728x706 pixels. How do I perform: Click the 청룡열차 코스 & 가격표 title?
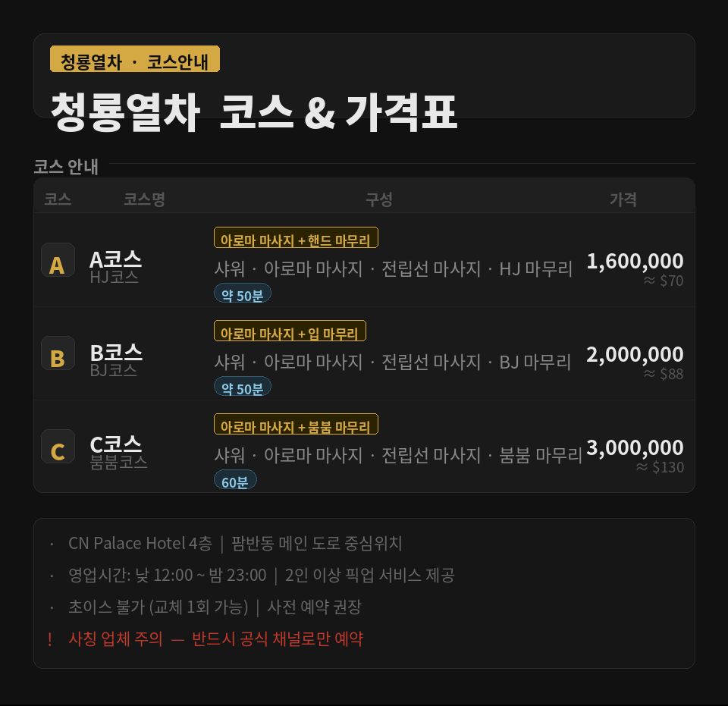tap(254, 113)
